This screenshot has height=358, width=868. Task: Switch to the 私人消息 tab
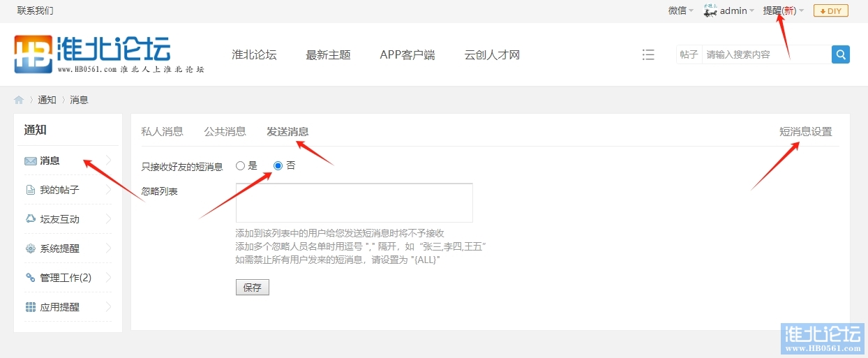click(x=162, y=131)
